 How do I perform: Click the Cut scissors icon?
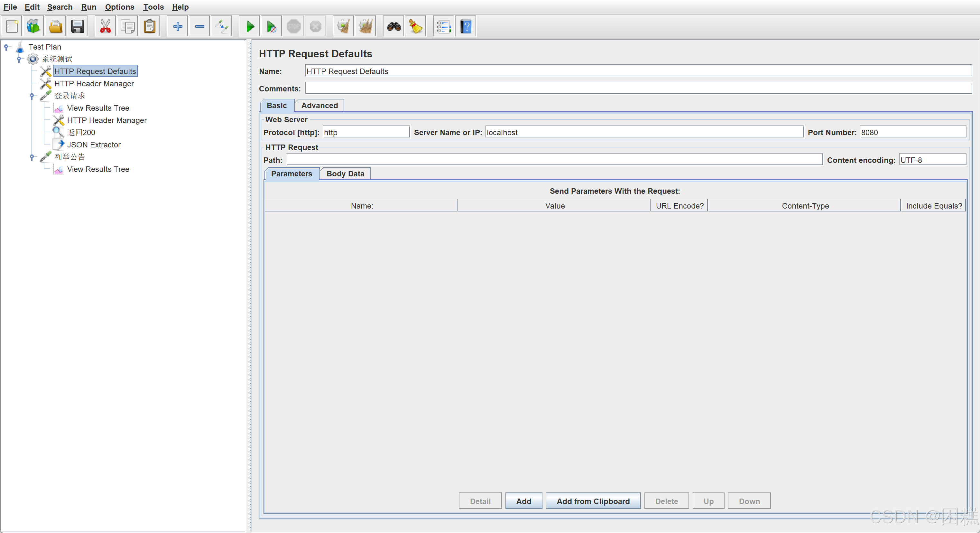[105, 27]
